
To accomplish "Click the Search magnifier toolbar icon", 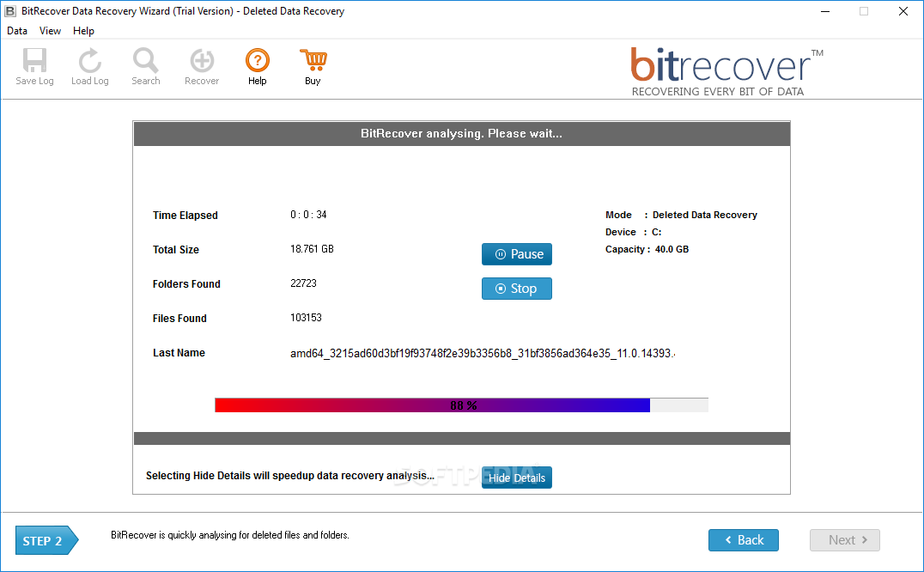I will (x=145, y=60).
